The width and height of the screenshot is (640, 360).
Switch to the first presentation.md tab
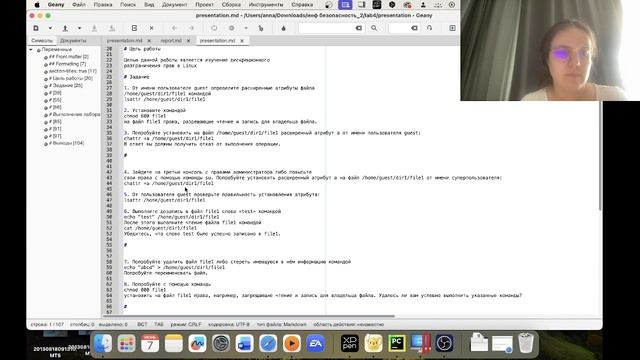pyautogui.click(x=124, y=41)
